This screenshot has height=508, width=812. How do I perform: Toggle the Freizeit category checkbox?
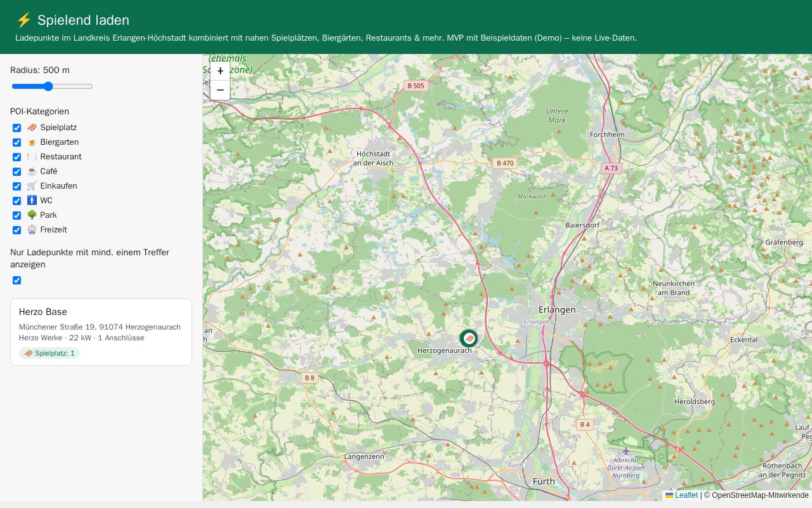coord(17,230)
